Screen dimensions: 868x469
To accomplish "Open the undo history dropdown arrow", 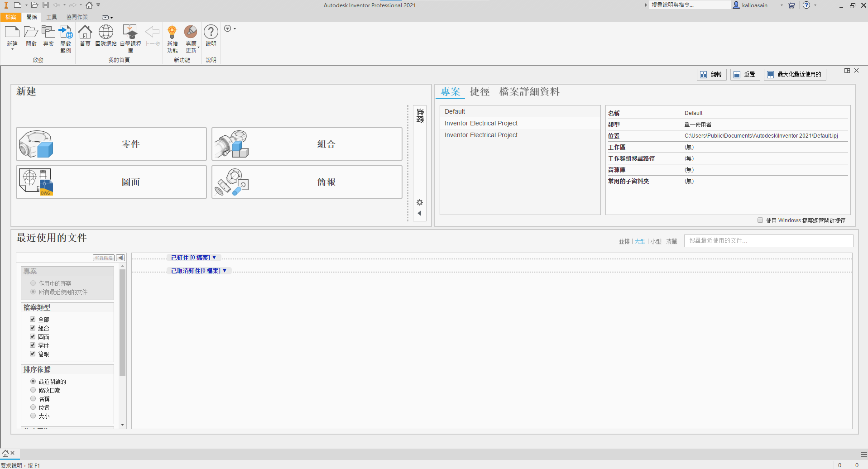I will click(64, 5).
